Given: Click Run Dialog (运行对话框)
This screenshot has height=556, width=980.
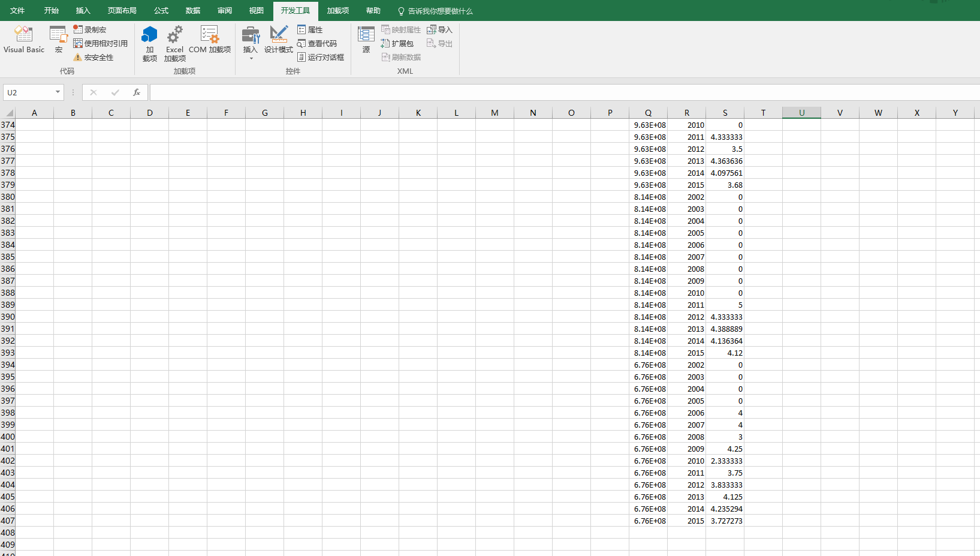Looking at the screenshot, I should (321, 57).
